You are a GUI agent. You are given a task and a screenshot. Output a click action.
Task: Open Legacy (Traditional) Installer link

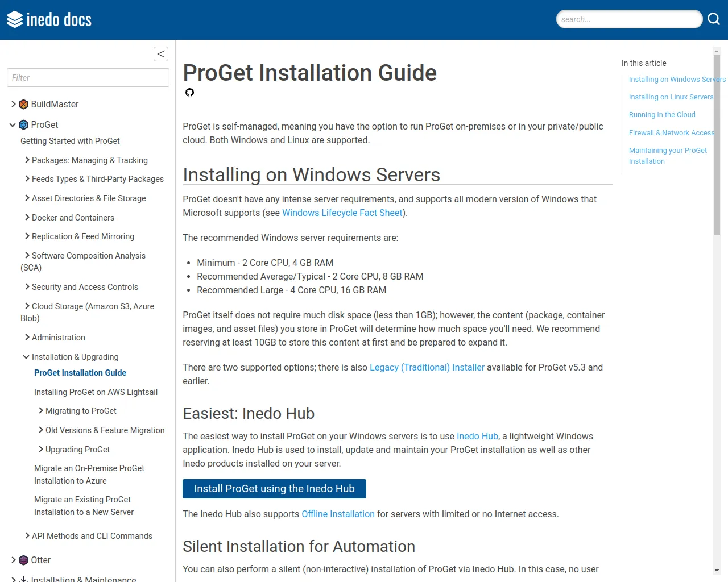click(427, 368)
